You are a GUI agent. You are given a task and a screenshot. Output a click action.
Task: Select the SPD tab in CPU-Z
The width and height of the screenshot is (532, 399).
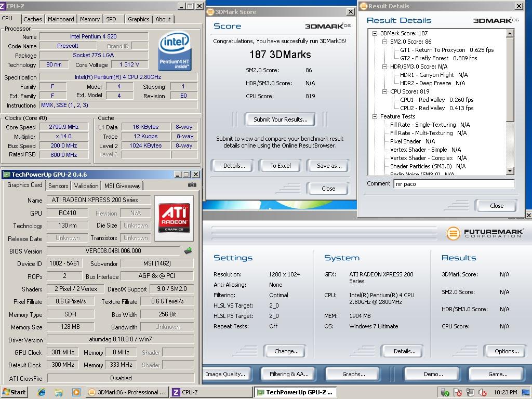coord(111,19)
